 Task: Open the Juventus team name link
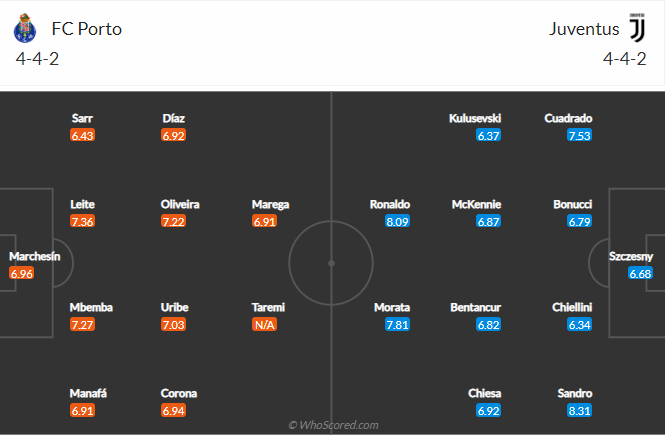click(584, 29)
